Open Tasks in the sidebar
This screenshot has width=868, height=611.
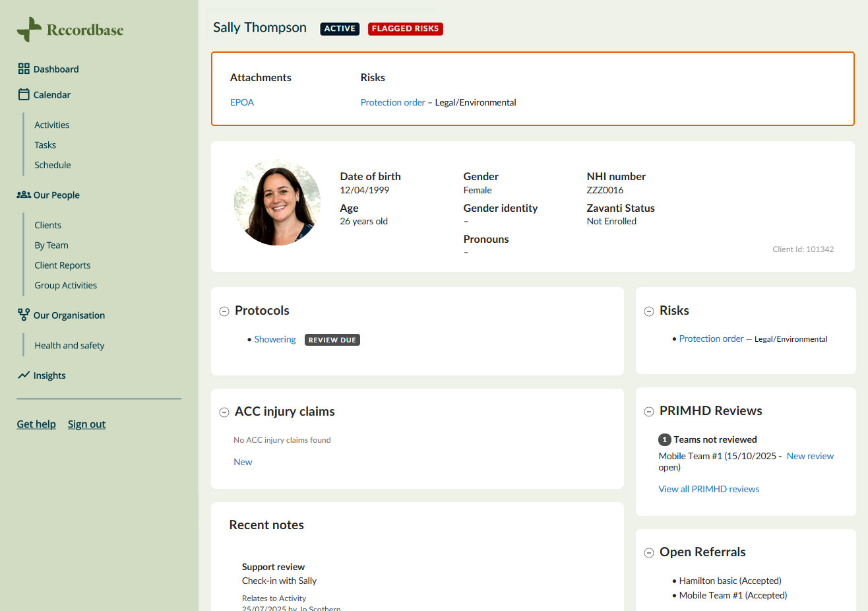46,145
